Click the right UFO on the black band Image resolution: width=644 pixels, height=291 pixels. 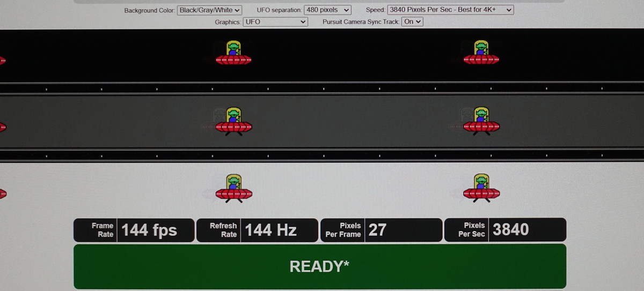pyautogui.click(x=481, y=53)
